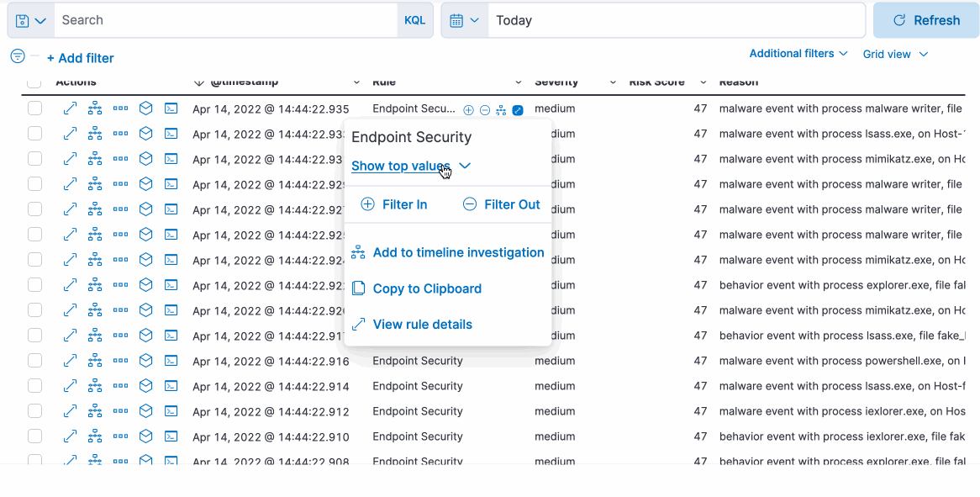
Task: Session view terminal icon in 14:44:22.916 row
Action: point(171,361)
